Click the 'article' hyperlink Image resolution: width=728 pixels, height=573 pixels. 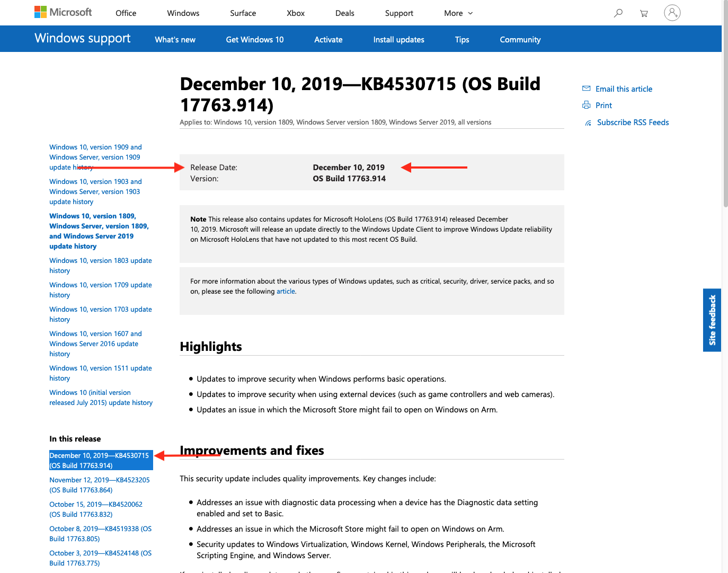(286, 292)
